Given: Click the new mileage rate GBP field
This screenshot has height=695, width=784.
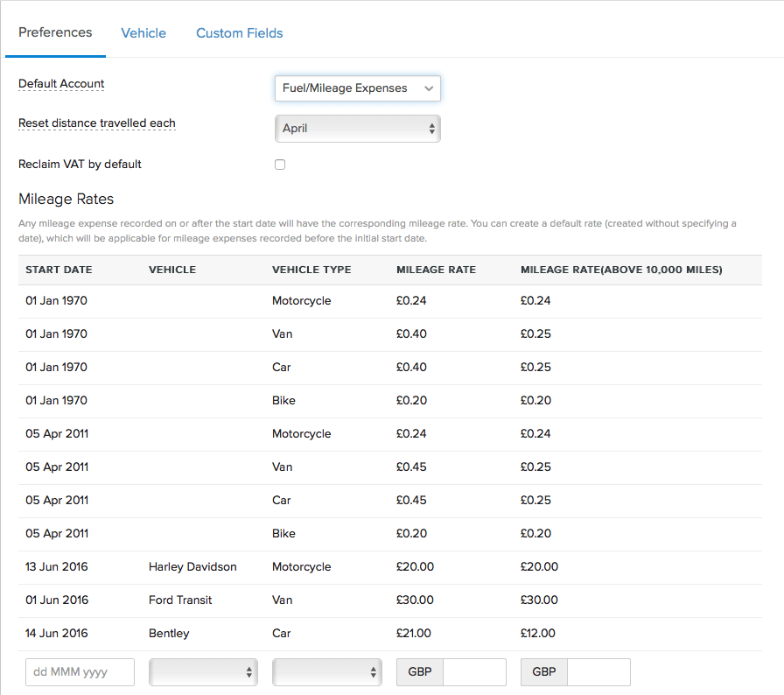Looking at the screenshot, I should pos(473,672).
